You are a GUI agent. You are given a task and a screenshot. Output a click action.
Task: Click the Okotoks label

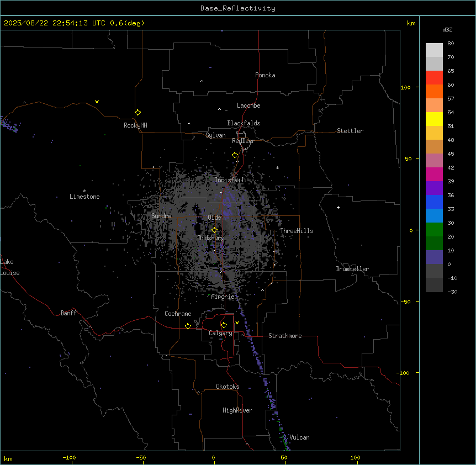click(228, 387)
